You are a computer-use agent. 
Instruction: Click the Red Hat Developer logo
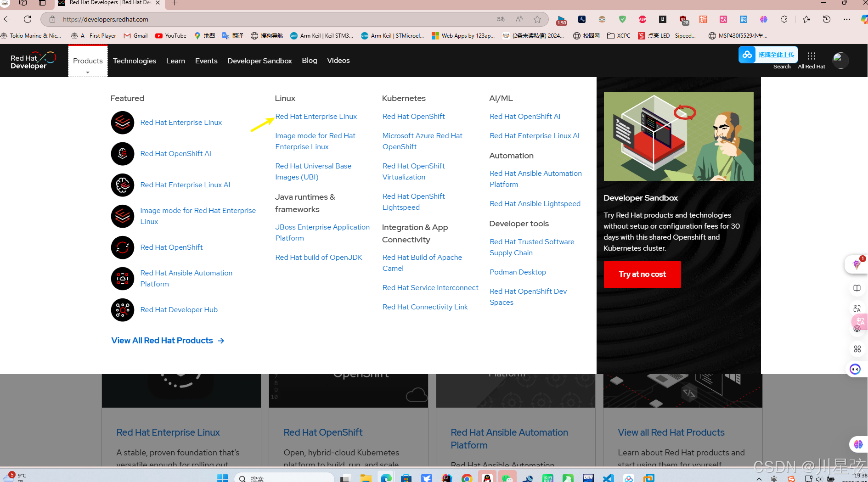(33, 61)
